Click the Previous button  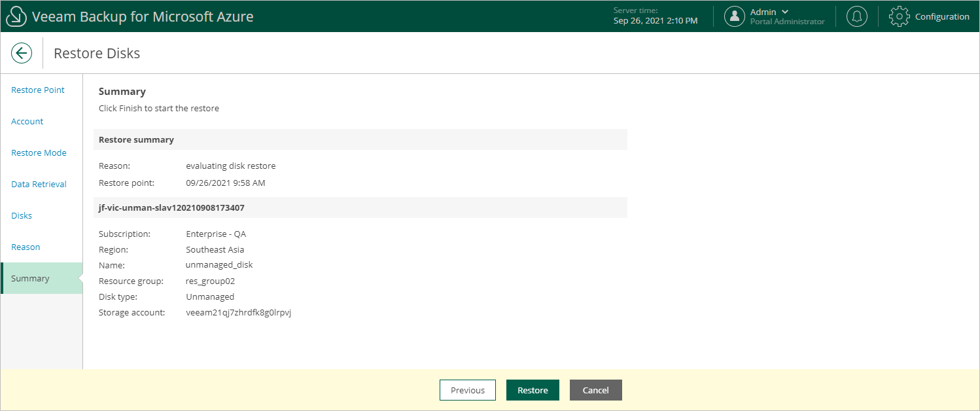(468, 390)
